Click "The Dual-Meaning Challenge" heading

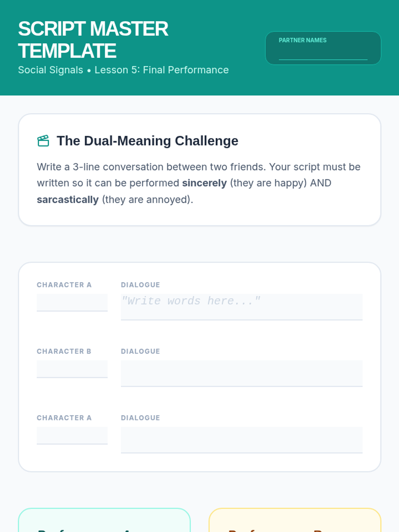[x=147, y=141]
